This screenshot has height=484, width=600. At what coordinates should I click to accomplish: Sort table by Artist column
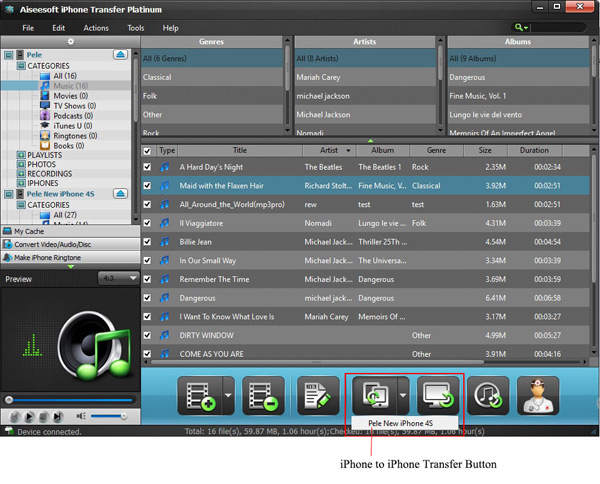click(x=329, y=150)
